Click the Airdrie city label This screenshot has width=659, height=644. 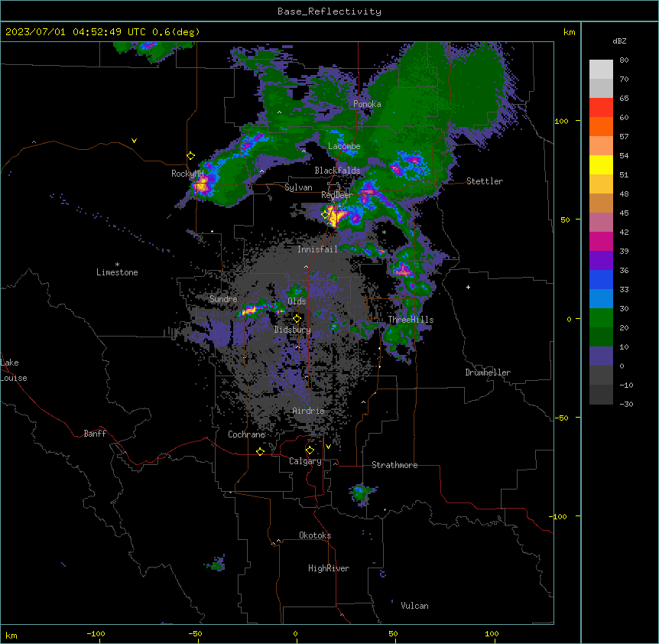pos(308,411)
